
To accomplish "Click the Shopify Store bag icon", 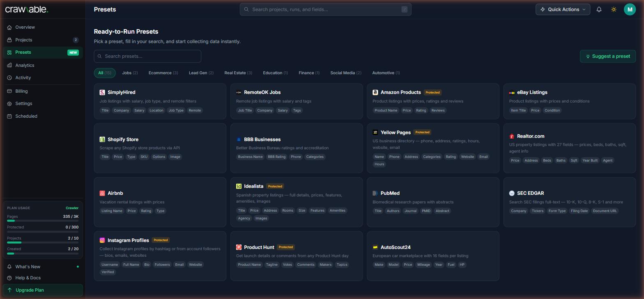I will click(x=102, y=139).
